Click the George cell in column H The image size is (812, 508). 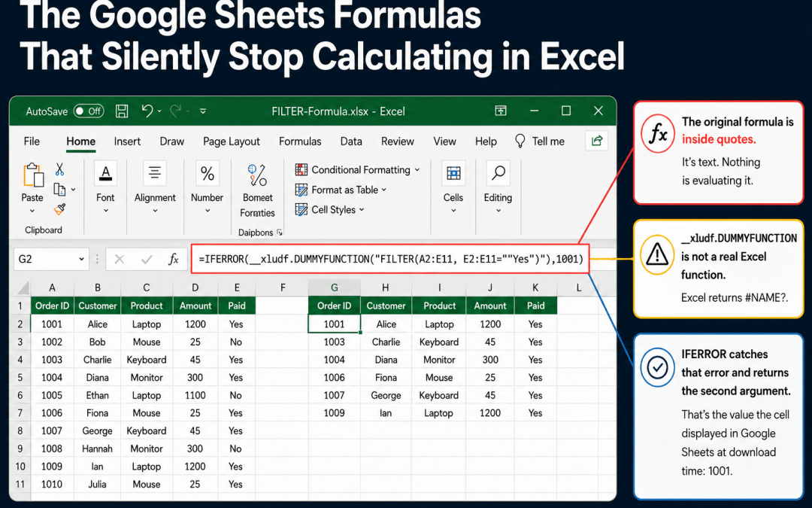(386, 395)
